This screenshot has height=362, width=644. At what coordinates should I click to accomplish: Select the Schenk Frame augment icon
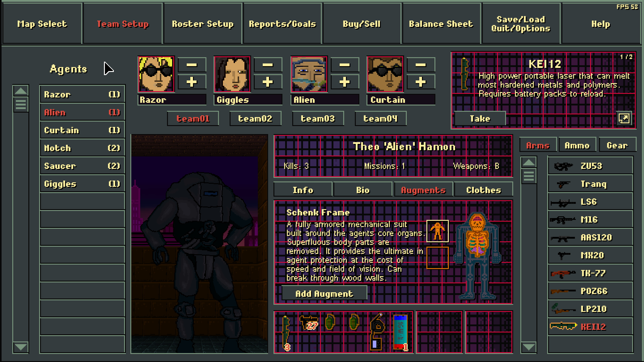tap(438, 231)
